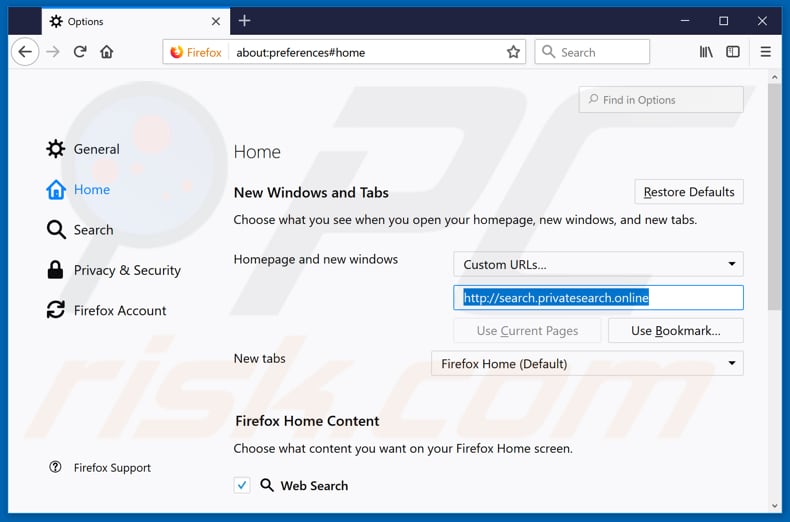Click the toolbar Search input box
The height and width of the screenshot is (522, 790).
tap(592, 52)
